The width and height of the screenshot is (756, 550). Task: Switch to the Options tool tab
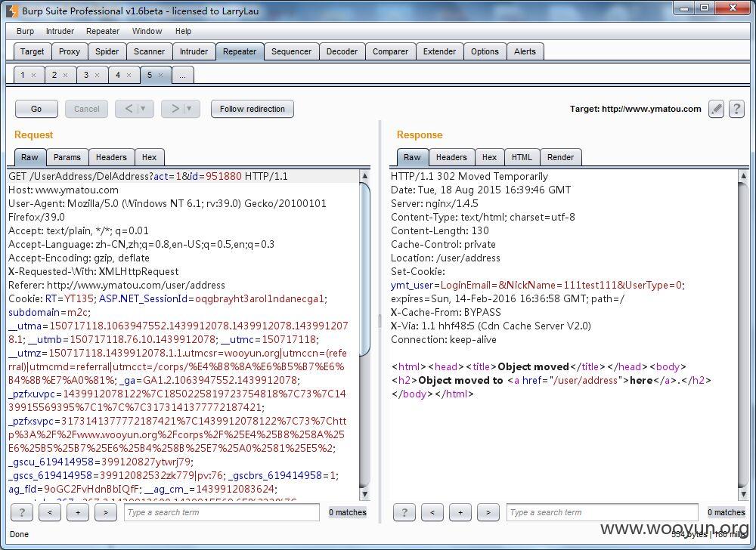coord(485,51)
